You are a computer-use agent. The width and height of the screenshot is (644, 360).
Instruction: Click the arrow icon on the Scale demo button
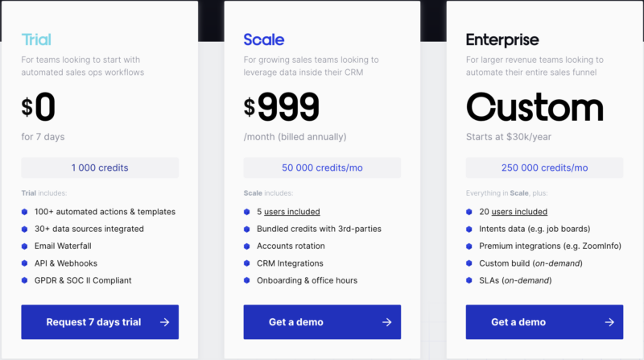tap(387, 322)
